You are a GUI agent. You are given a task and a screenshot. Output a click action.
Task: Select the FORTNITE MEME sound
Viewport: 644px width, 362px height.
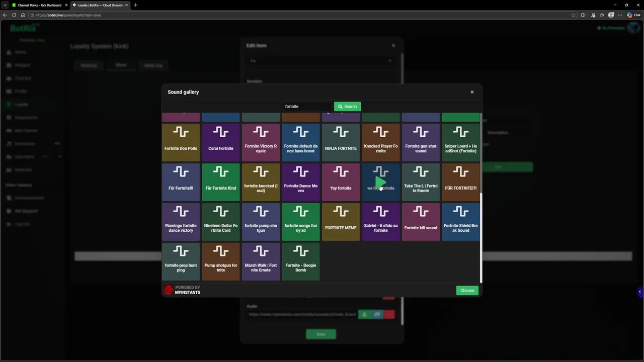[x=341, y=222]
